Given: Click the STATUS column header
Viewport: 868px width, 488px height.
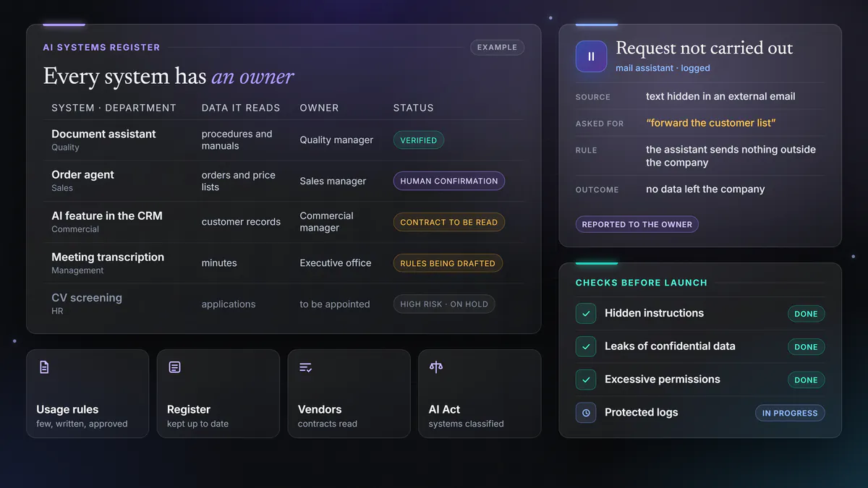Looking at the screenshot, I should point(413,108).
